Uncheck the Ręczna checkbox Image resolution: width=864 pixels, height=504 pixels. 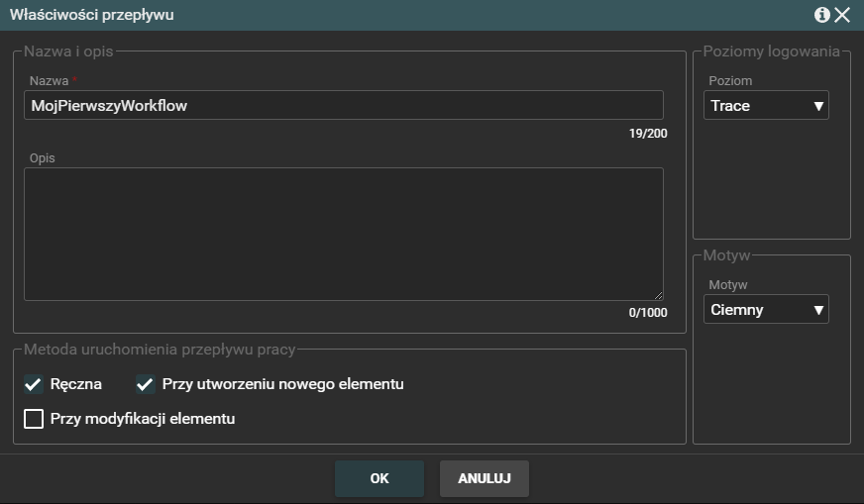(34, 384)
